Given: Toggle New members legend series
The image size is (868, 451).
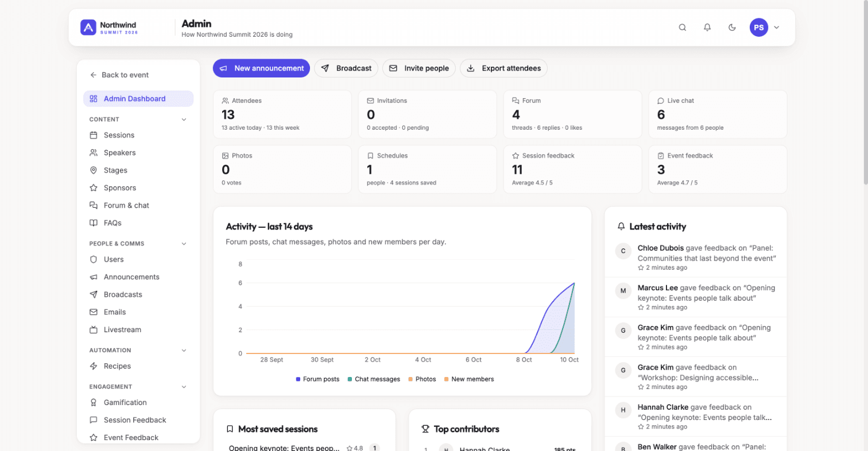Looking at the screenshot, I should click(468, 379).
